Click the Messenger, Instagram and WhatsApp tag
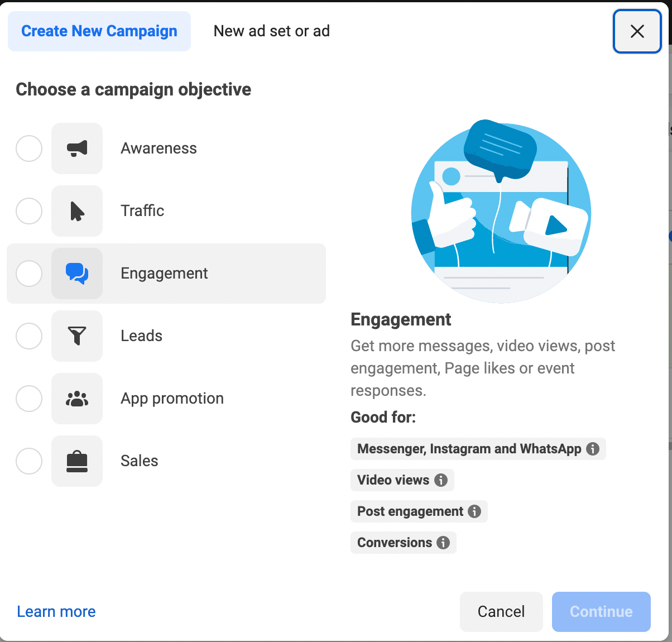 pos(478,449)
